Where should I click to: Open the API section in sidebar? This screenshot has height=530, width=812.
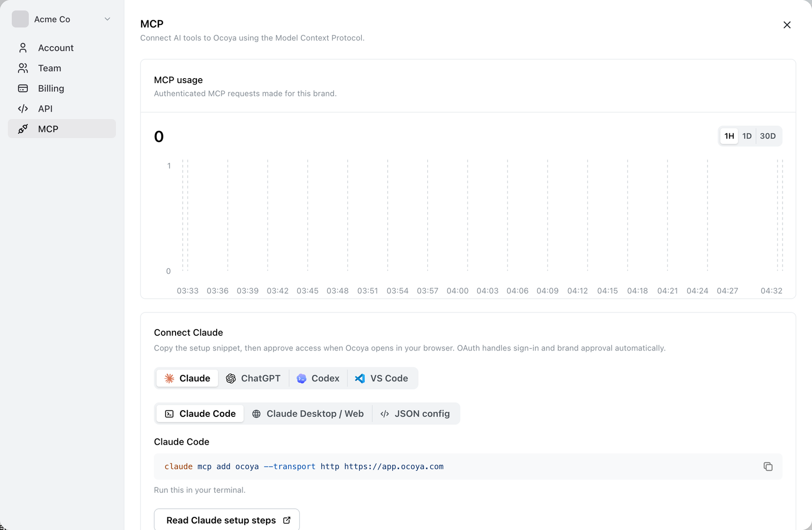62,109
